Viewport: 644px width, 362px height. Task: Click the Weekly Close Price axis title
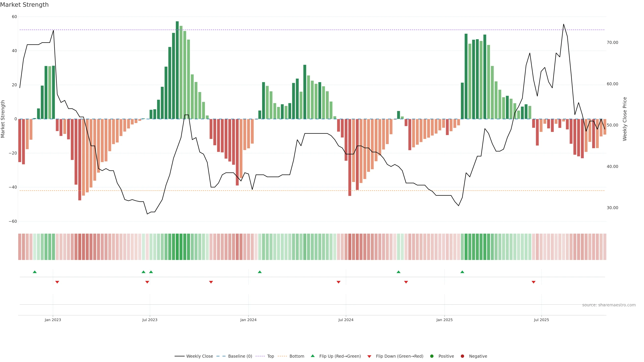625,119
